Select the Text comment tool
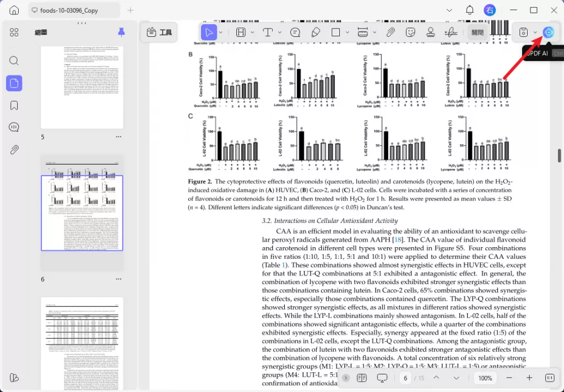 click(x=268, y=32)
